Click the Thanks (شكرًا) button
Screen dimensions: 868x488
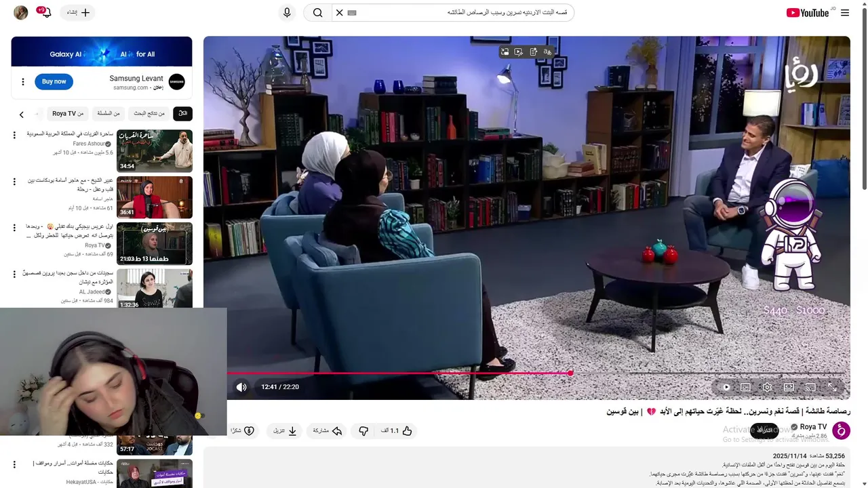tap(243, 430)
